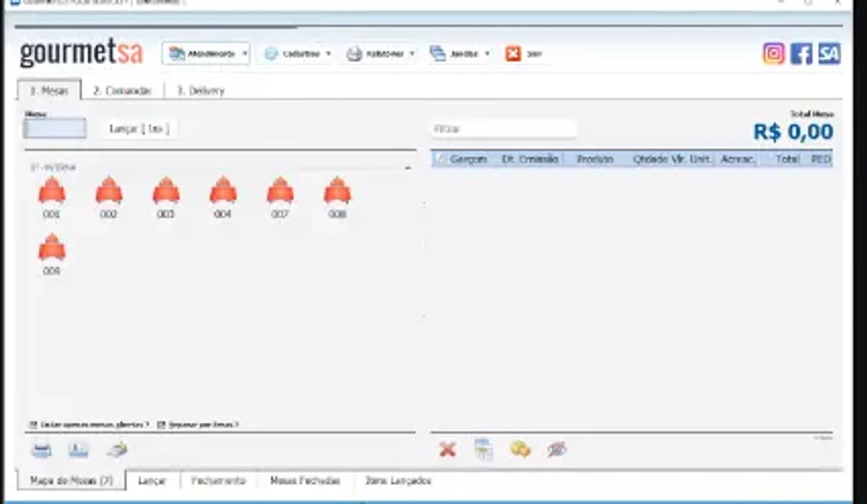The width and height of the screenshot is (867, 504).
Task: Click the Filtrar search field
Action: point(503,129)
